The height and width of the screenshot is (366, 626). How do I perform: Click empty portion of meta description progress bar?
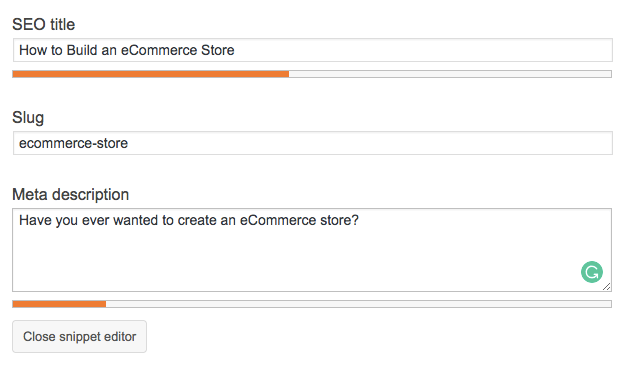tap(359, 304)
